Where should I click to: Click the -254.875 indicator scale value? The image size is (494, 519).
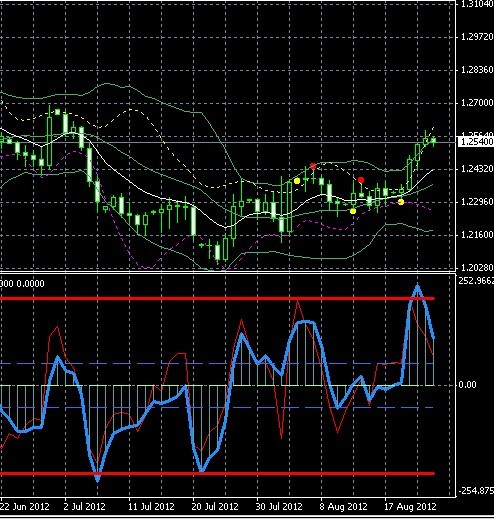476,491
